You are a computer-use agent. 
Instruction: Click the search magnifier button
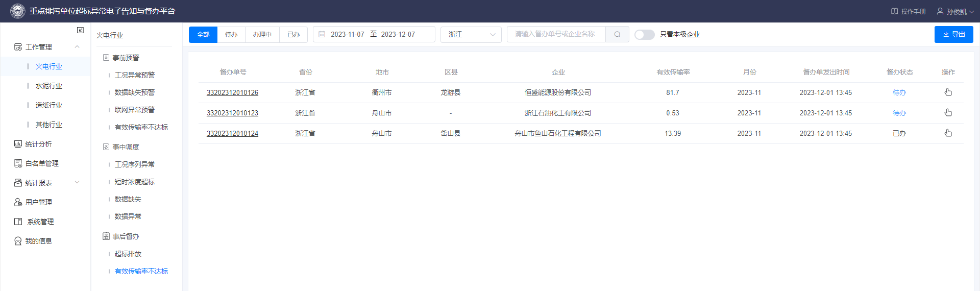(617, 34)
